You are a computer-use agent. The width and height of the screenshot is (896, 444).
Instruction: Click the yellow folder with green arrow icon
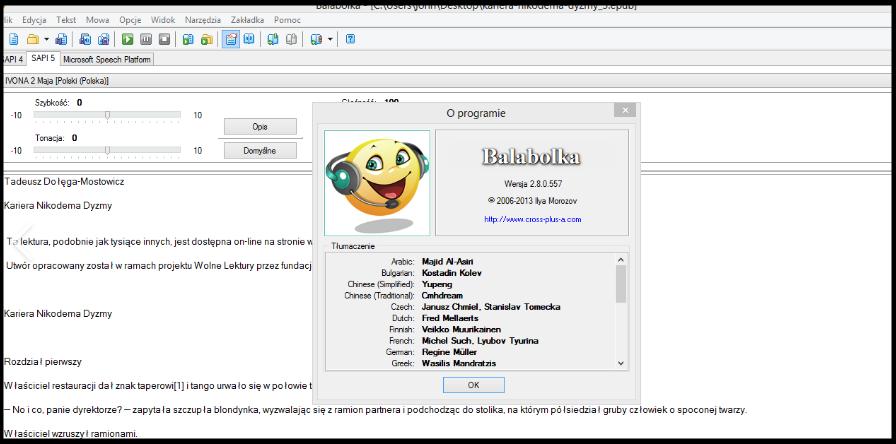click(206, 39)
